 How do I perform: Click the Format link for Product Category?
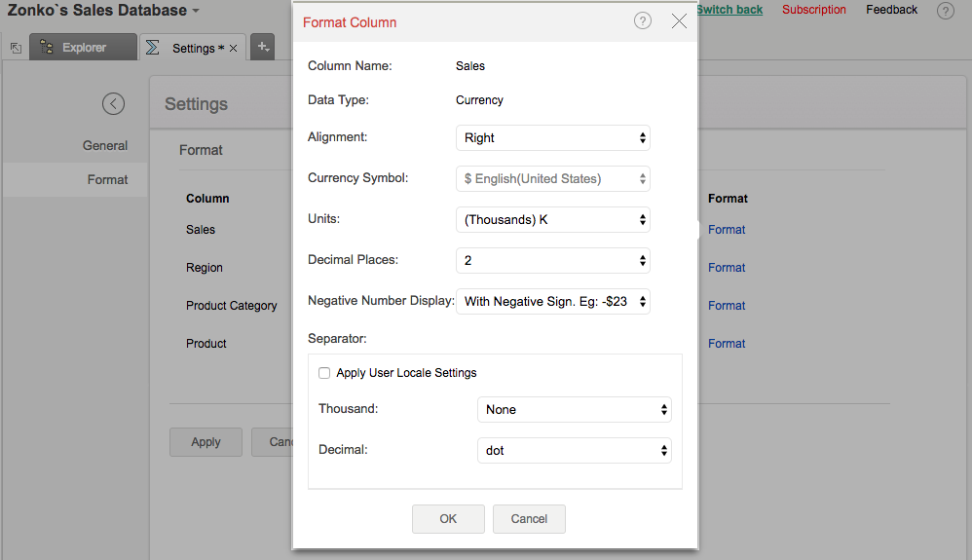tap(727, 306)
